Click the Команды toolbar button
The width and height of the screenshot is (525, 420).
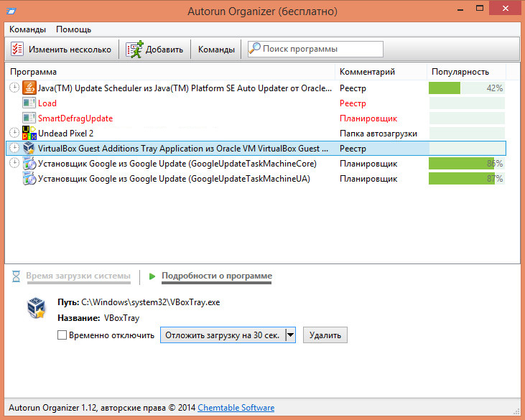point(216,50)
